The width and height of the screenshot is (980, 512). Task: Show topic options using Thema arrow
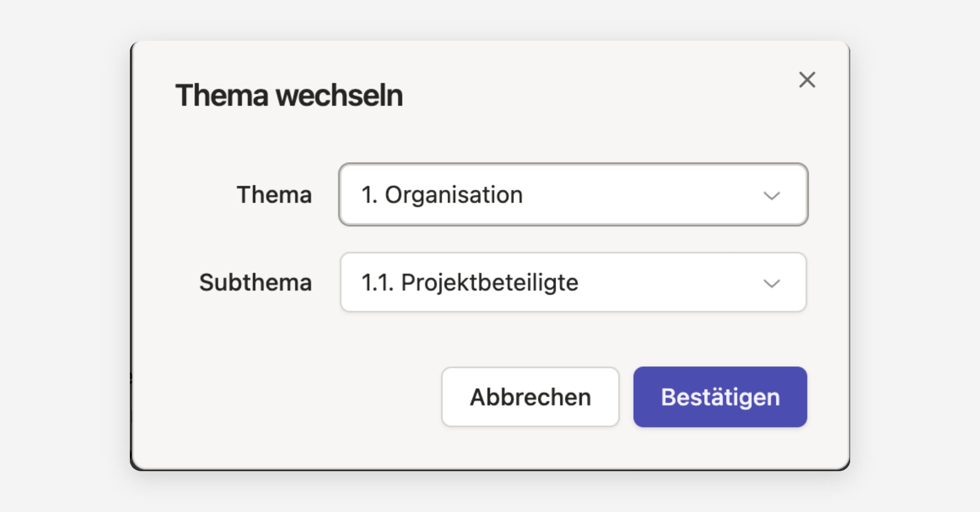(771, 196)
